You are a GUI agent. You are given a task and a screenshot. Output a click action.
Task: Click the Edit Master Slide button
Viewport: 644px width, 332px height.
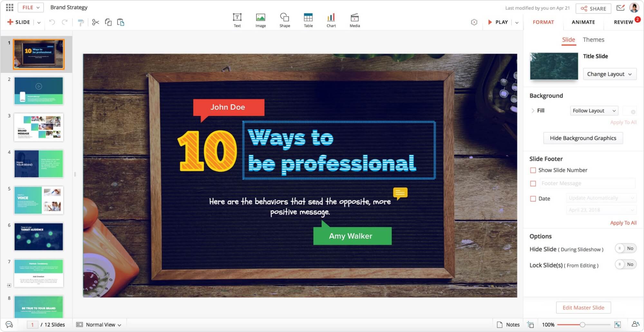click(583, 308)
